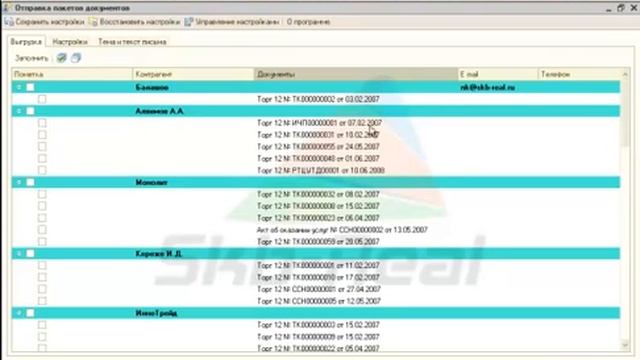
Task: Switch to the Настройки tab
Action: (x=70, y=42)
